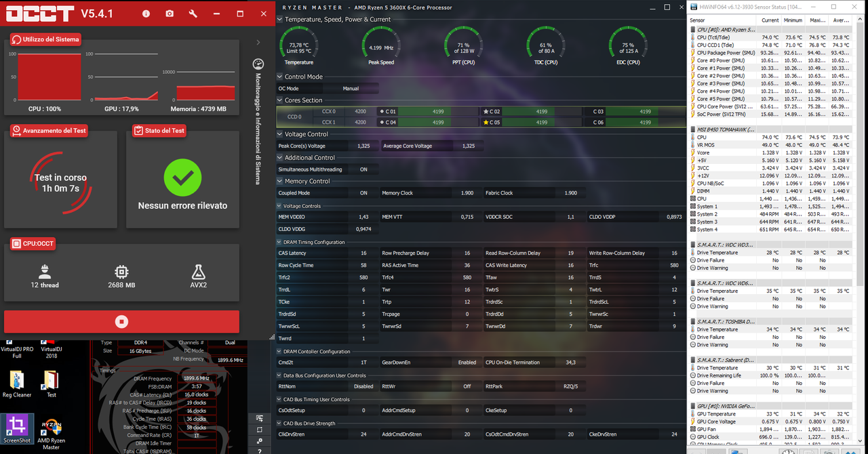This screenshot has height=454, width=868.
Task: Select gold-starred core C 05
Action: coord(532,122)
